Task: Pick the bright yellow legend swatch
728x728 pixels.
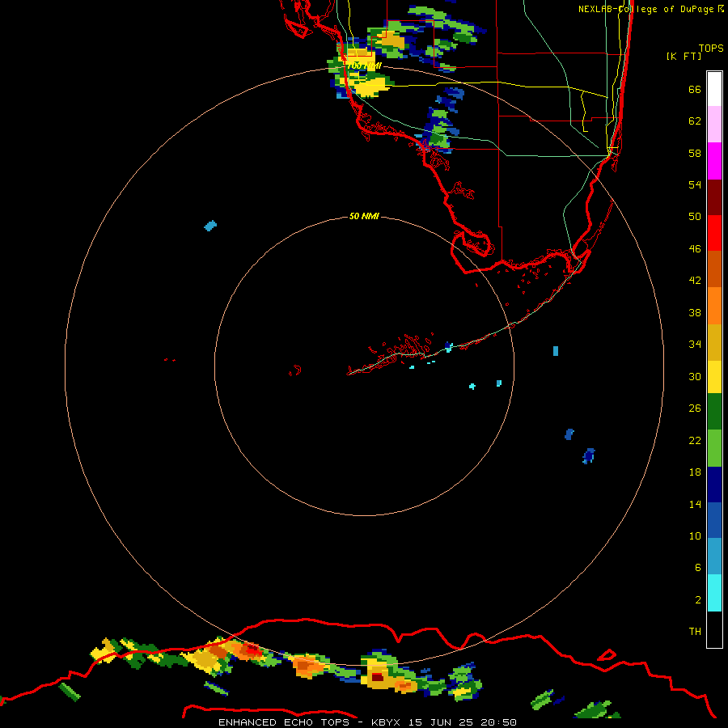Action: tap(714, 377)
